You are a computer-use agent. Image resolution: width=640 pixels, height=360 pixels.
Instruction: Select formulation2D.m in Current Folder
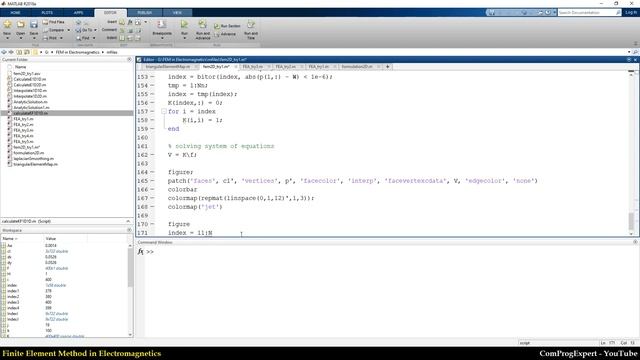coord(29,153)
